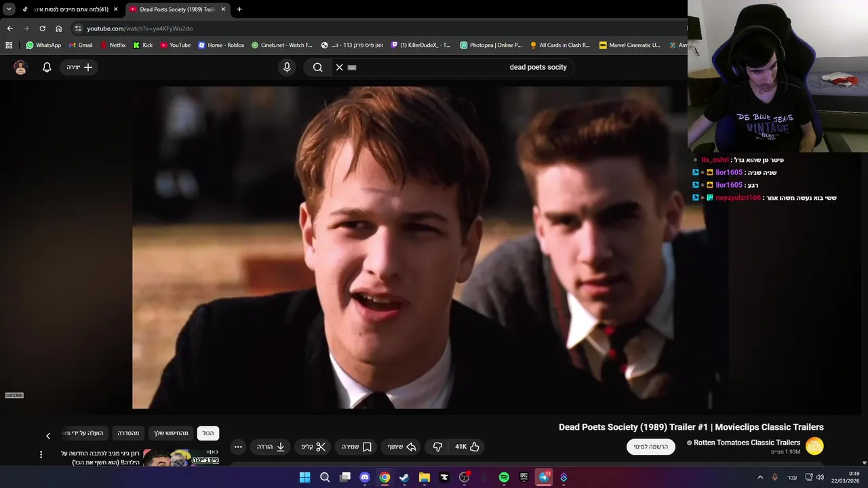This screenshot has height=488, width=868.
Task: Save the video with bookmark button
Action: 357,447
